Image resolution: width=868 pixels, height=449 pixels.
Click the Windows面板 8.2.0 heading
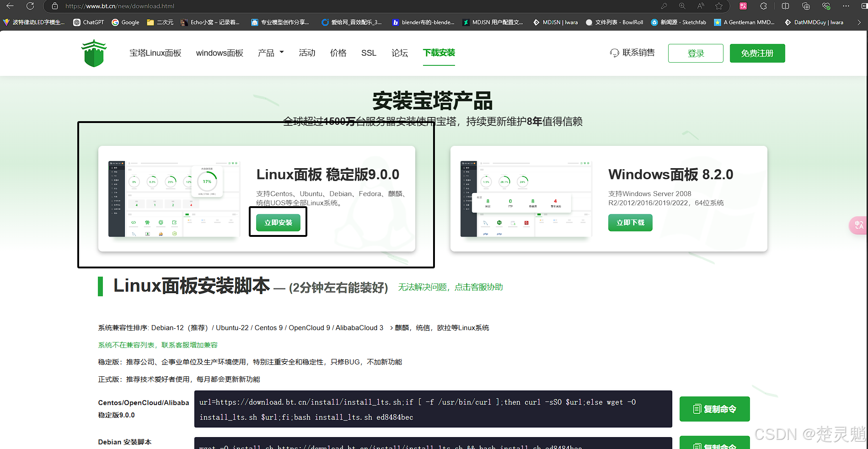pyautogui.click(x=671, y=175)
